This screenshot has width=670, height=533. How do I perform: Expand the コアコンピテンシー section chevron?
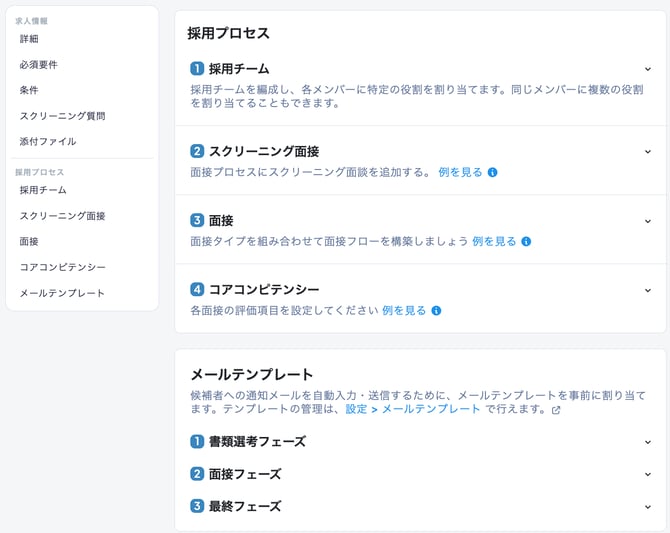tap(648, 290)
